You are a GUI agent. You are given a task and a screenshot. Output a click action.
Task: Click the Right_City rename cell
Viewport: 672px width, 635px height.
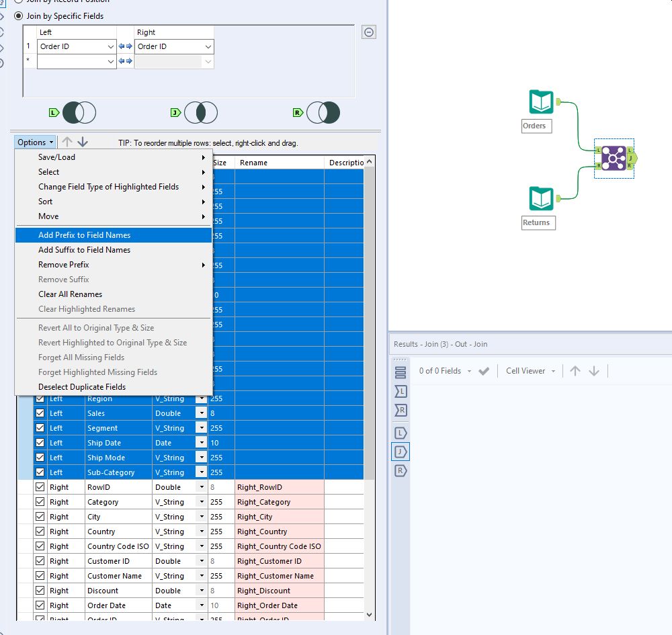click(x=279, y=517)
